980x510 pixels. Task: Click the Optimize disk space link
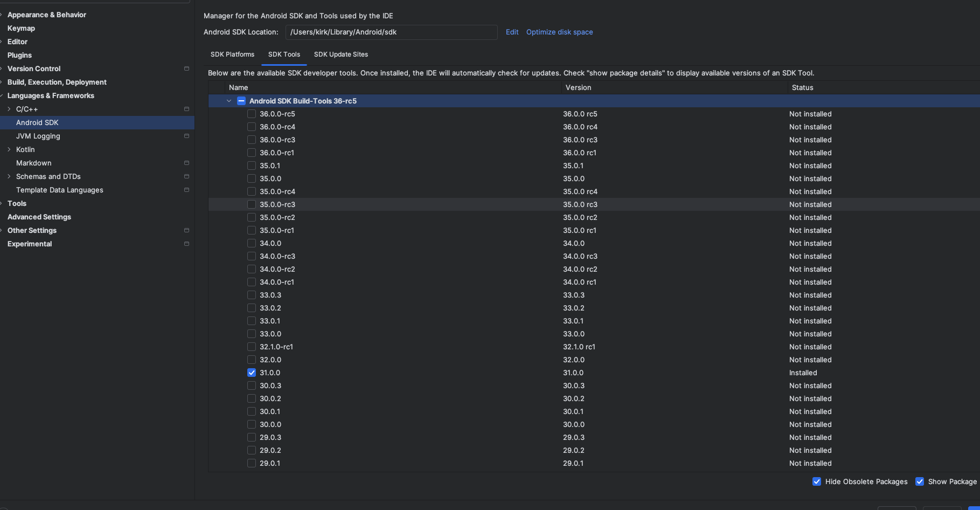[x=559, y=32]
